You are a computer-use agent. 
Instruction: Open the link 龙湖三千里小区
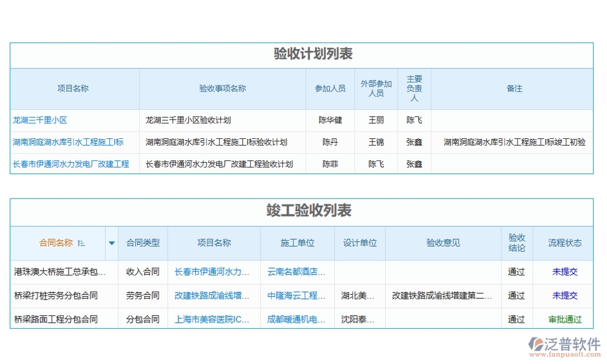[x=41, y=120]
